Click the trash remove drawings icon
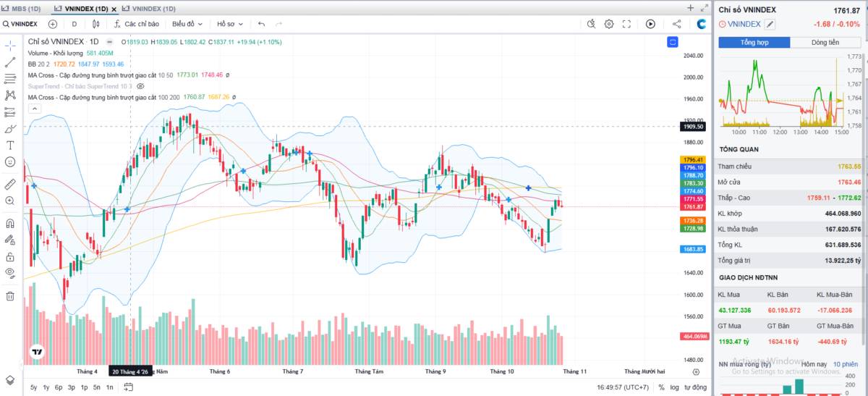 [x=10, y=295]
